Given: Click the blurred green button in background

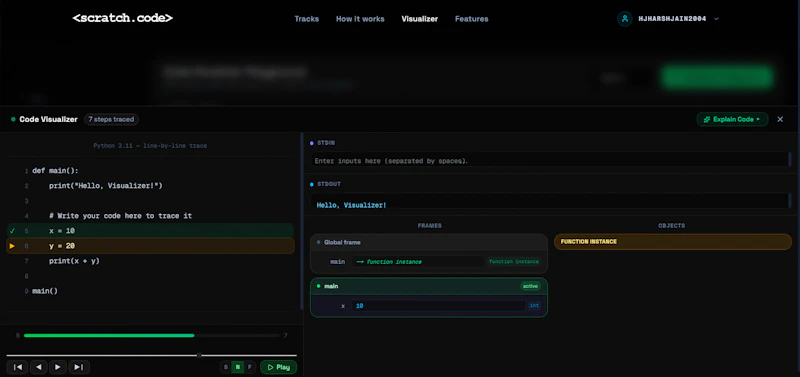Looking at the screenshot, I should [717, 77].
